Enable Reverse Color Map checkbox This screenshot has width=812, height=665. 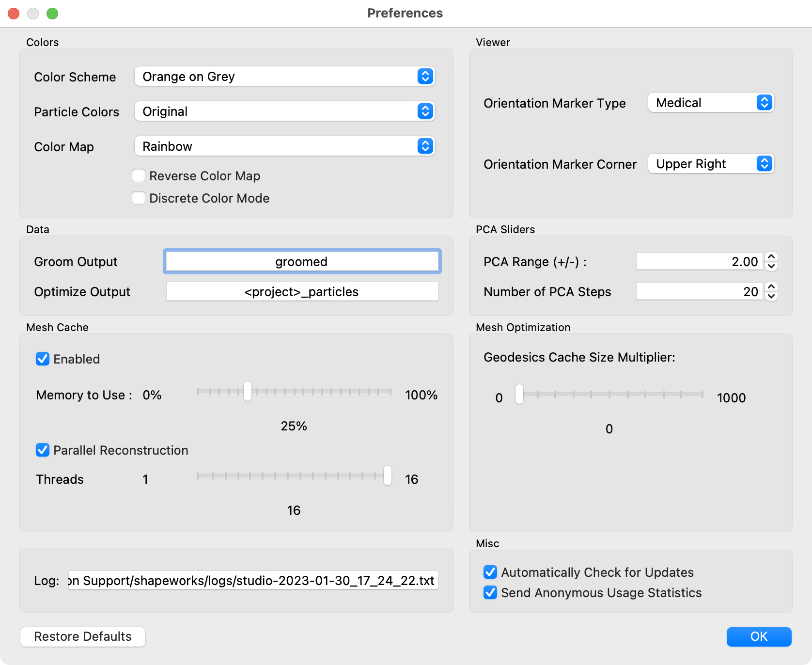[139, 175]
